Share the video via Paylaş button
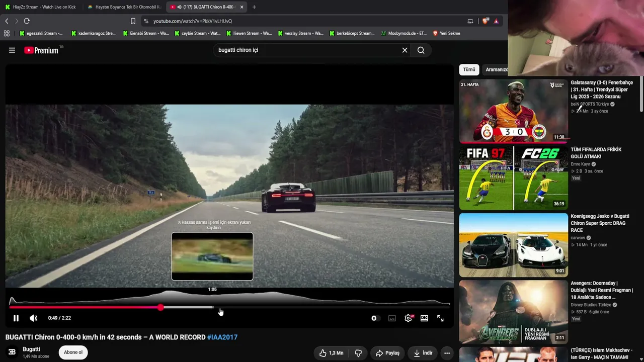The height and width of the screenshot is (362, 644). (x=387, y=353)
